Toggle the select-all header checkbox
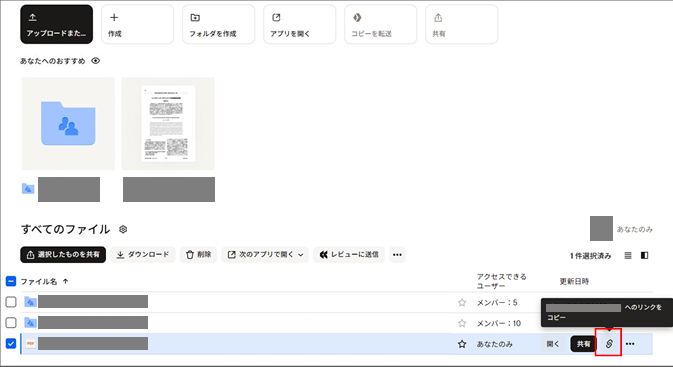The width and height of the screenshot is (673, 367). pos(11,281)
